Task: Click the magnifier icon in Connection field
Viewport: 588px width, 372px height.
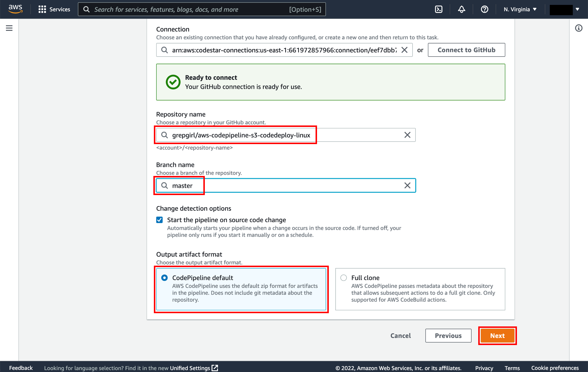Action: (164, 50)
